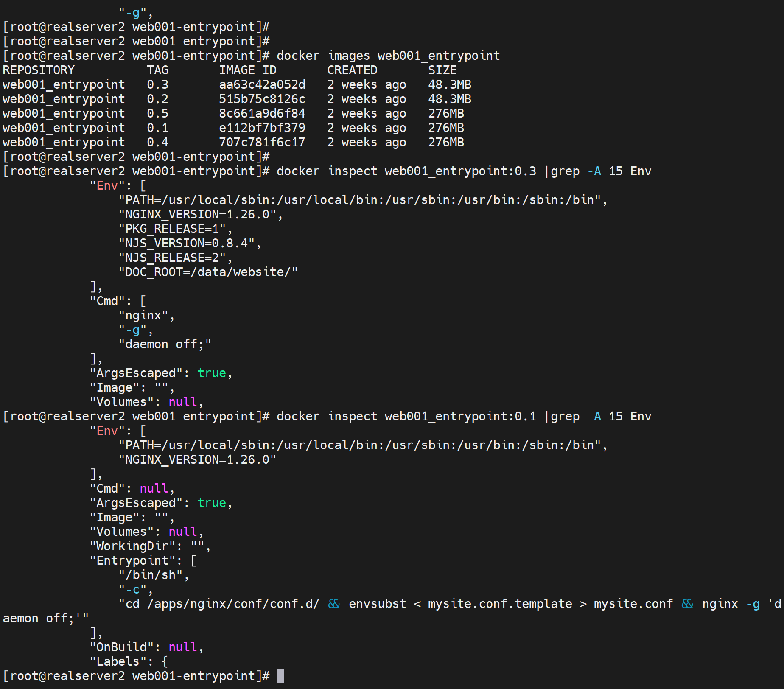Click the terminal cursor at the last prompt
Screen dimensions: 784x689
(280, 676)
